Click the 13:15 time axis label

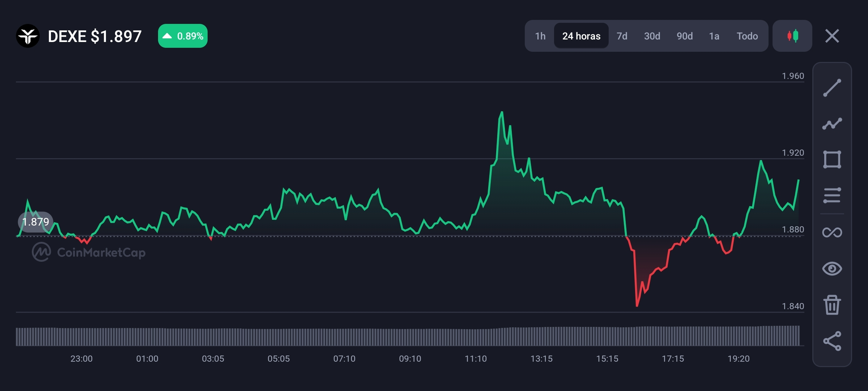[x=541, y=359]
